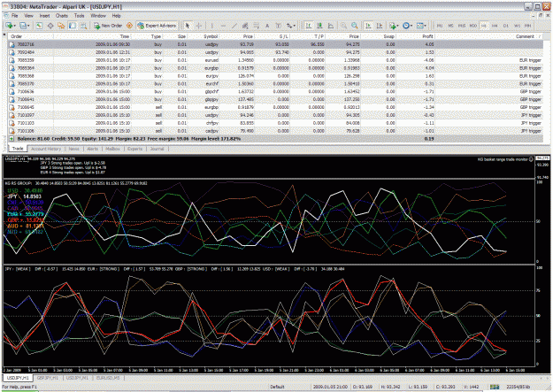The width and height of the screenshot is (553, 392).
Task: Toggle the chart shift icon
Action: 380,26
